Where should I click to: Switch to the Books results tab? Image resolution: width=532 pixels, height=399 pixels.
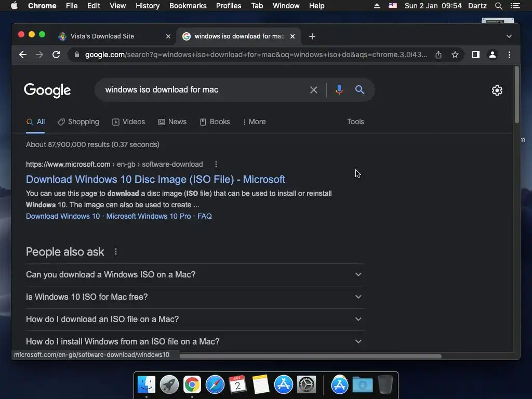tap(215, 122)
